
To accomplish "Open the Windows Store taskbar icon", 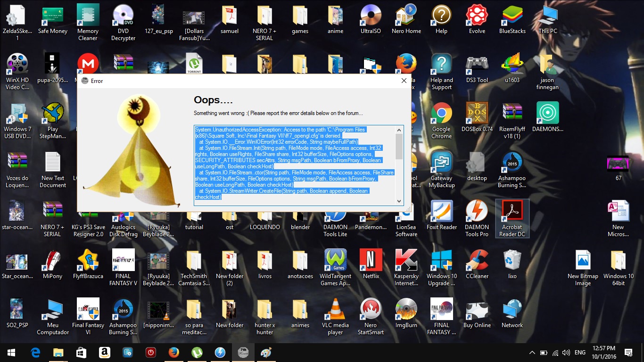I will [x=81, y=353].
